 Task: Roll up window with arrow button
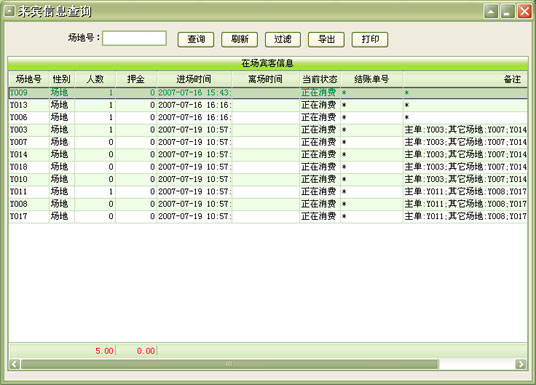[491, 12]
